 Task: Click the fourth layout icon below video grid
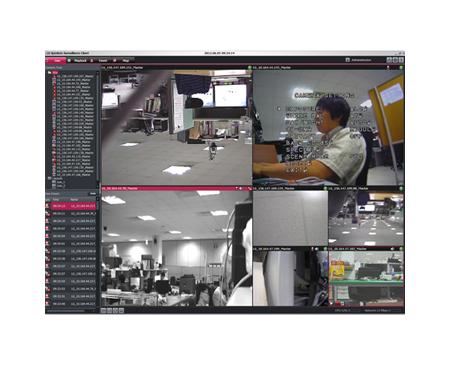pyautogui.click(x=121, y=310)
